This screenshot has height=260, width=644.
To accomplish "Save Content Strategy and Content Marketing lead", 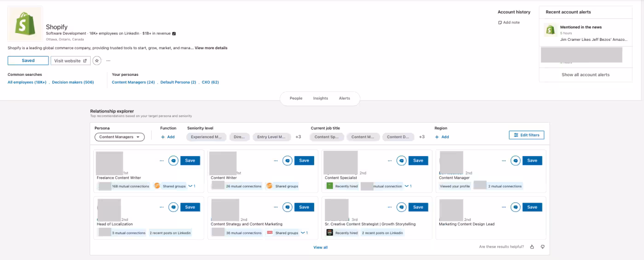I will click(x=304, y=207).
